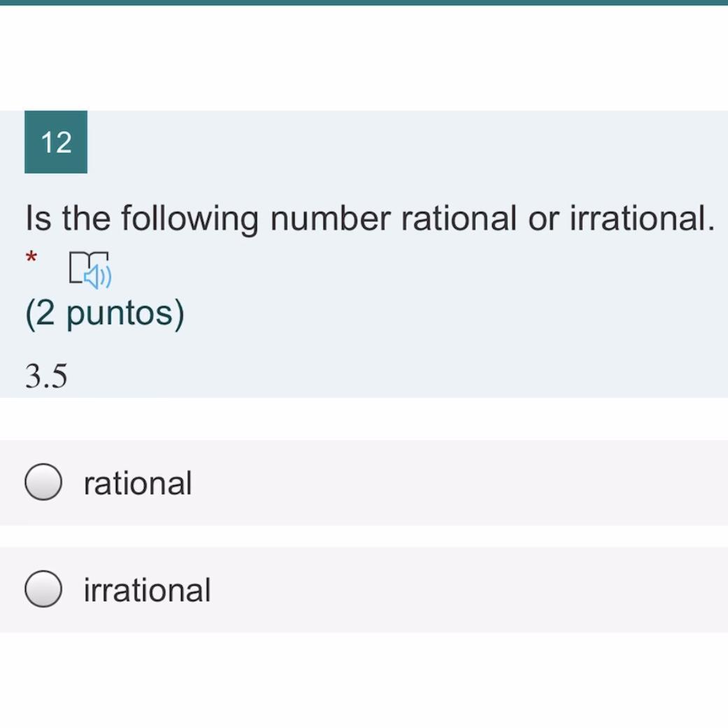
Task: Click the number 3.5 in the question
Action: (46, 376)
